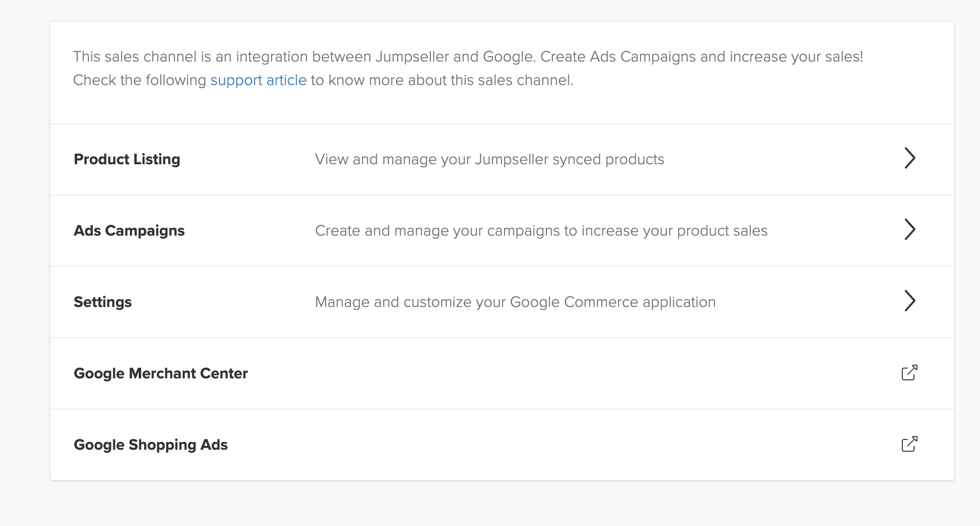Select the Product Listing title

(127, 159)
